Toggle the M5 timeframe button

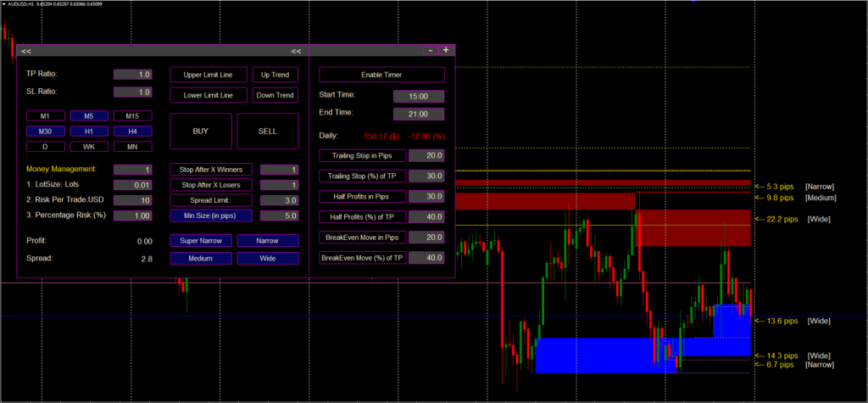tap(88, 115)
